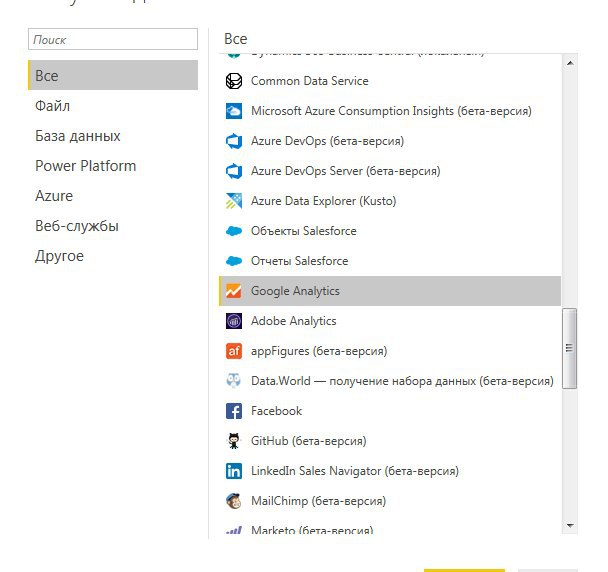Click the Google Analytics chart icon
This screenshot has height=572, width=608.
click(x=234, y=291)
